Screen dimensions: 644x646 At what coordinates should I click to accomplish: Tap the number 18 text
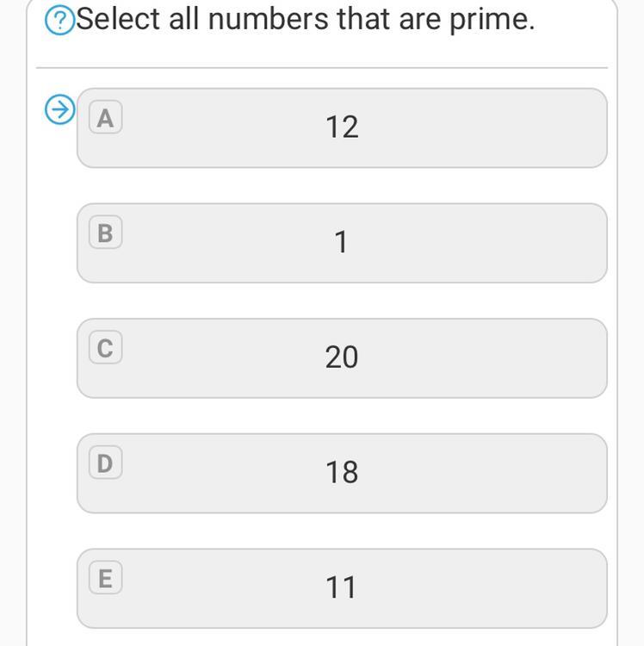[342, 473]
